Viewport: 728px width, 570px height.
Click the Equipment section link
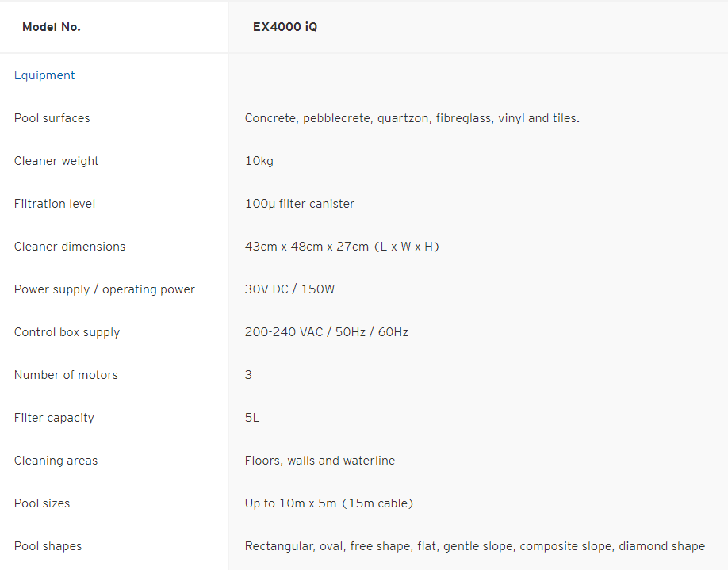(x=44, y=75)
